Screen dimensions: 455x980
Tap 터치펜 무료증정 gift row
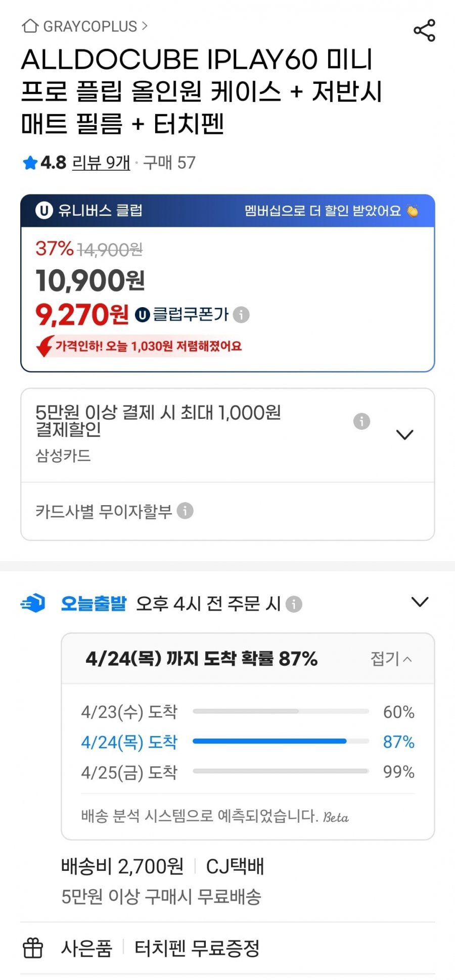coord(197,948)
